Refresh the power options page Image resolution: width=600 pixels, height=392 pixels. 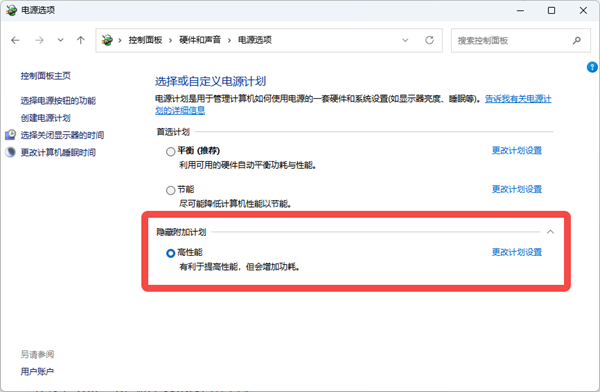point(429,40)
